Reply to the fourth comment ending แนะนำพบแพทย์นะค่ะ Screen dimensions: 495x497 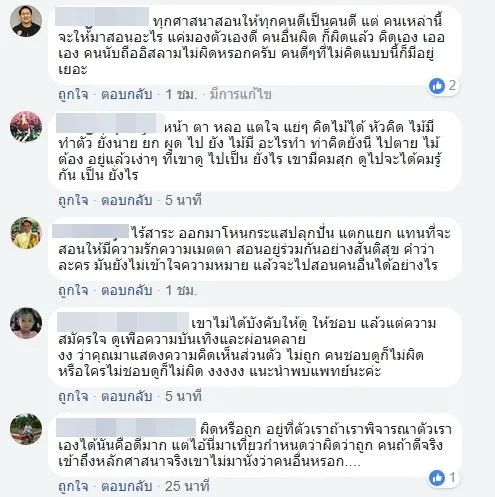(x=127, y=396)
